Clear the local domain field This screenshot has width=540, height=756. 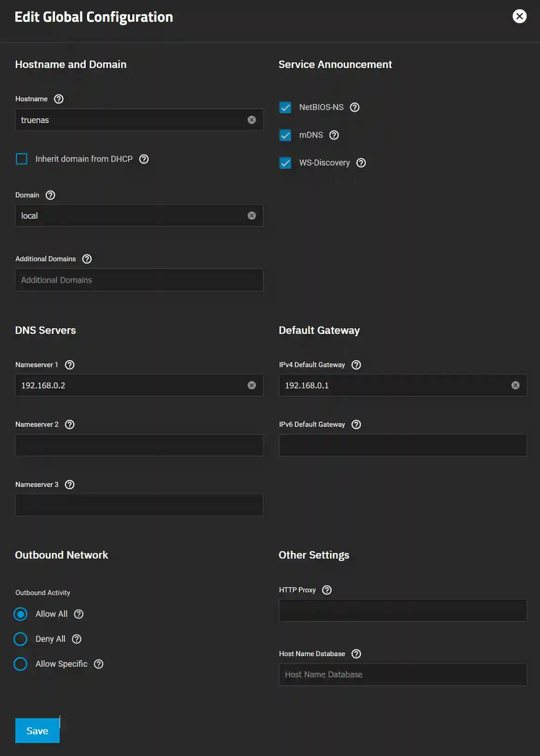point(252,215)
